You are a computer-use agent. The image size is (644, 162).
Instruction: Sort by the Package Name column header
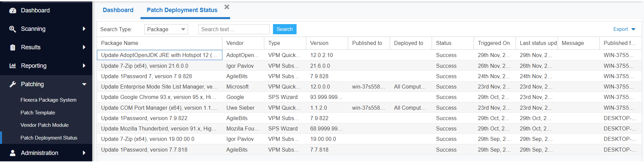(x=120, y=43)
